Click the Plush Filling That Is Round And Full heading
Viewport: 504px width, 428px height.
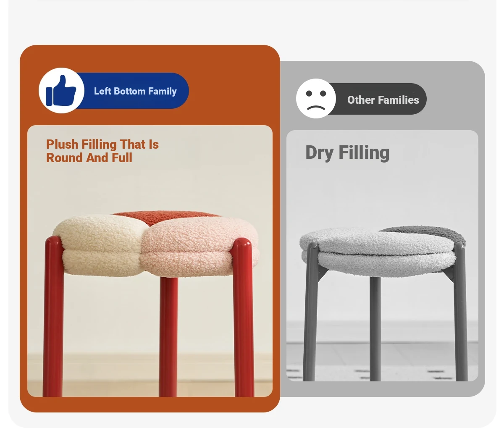click(x=102, y=151)
